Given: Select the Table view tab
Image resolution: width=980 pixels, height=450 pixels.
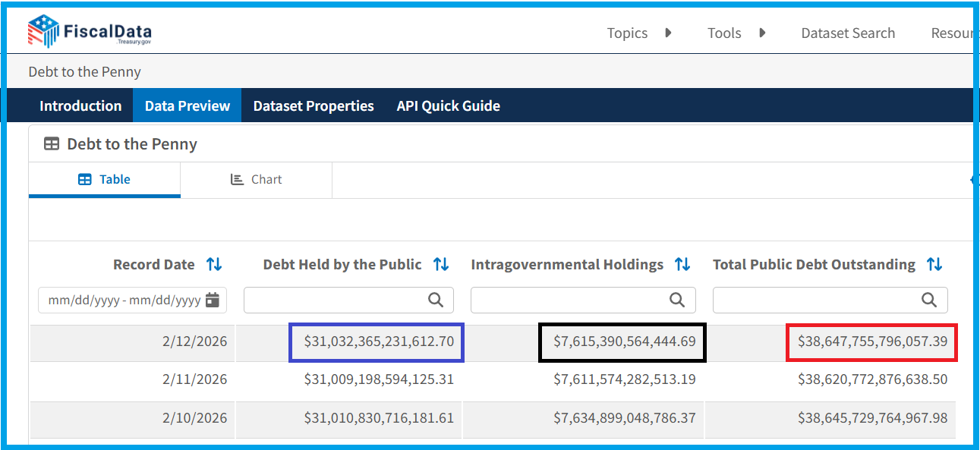Looking at the screenshot, I should point(105,180).
